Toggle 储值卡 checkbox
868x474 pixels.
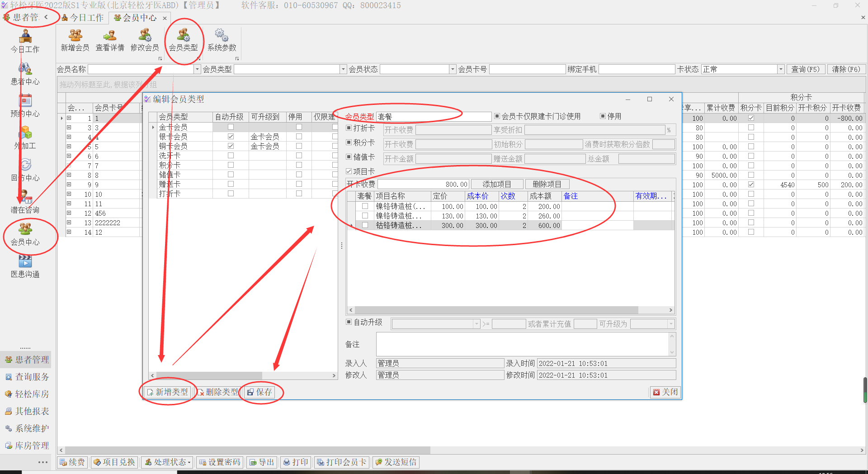(x=349, y=157)
